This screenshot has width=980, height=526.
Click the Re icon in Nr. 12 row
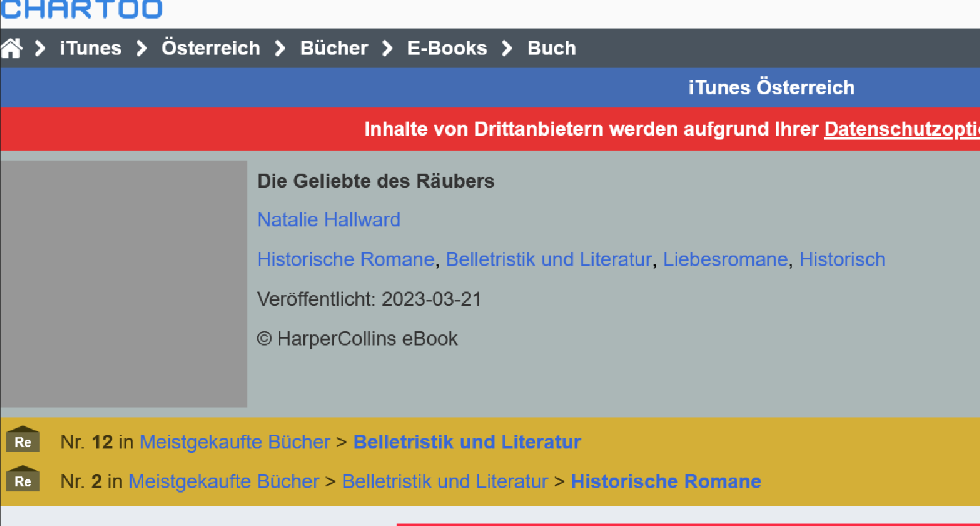[x=23, y=439]
